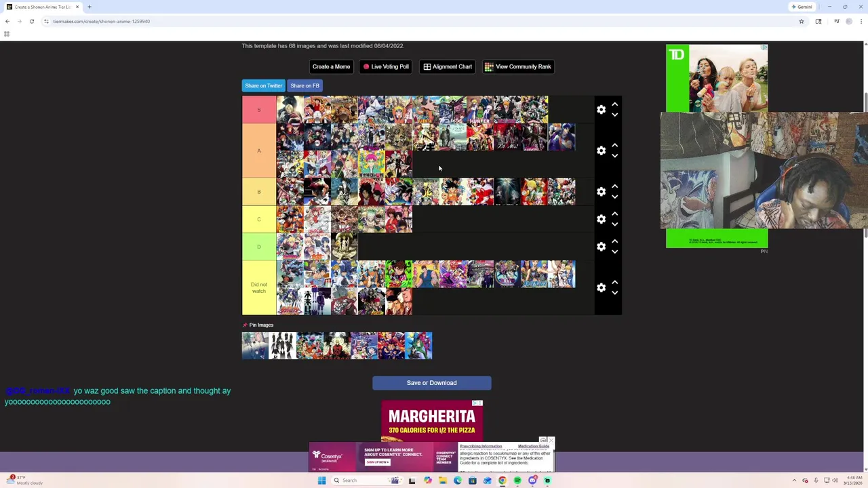Move the A tier row up
This screenshot has height=488, width=868.
pos(614,145)
